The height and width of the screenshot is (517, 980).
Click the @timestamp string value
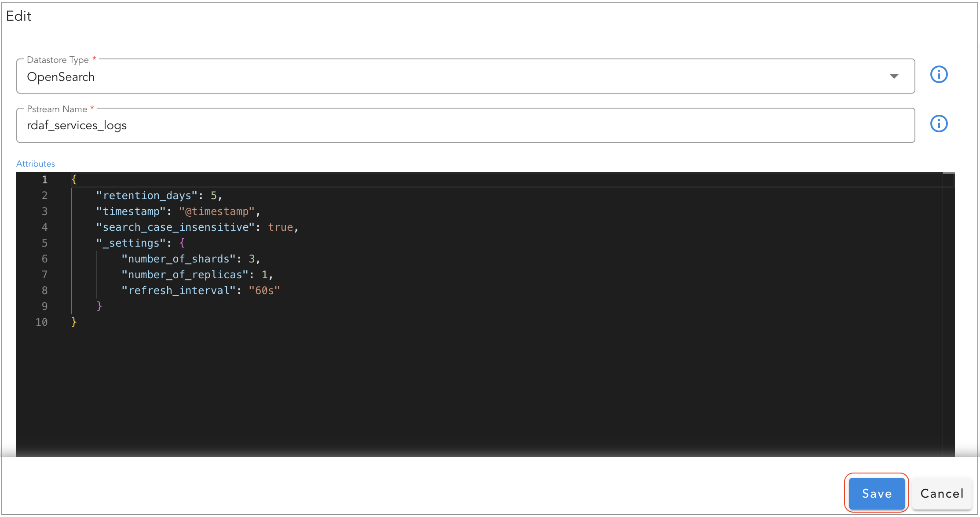pos(216,211)
